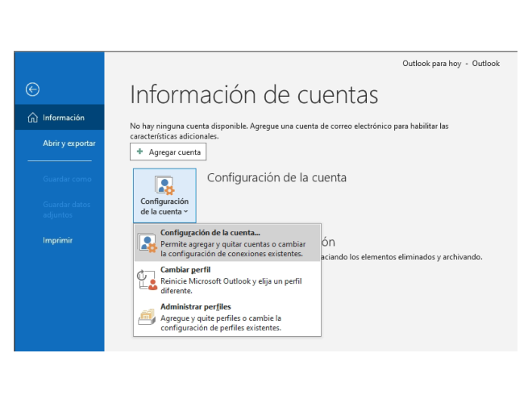The image size is (532, 403).
Task: Open 'Abrir y exportar' in the sidebar
Action: [69, 143]
